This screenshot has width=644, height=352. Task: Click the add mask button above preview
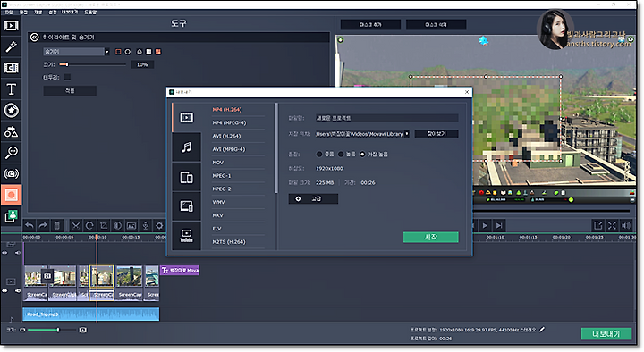tap(370, 25)
